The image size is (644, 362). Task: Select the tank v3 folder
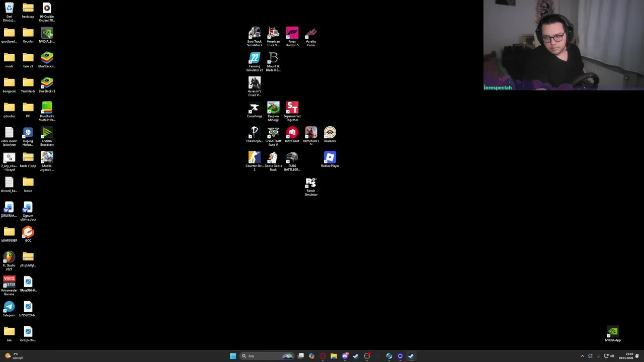coord(28,60)
